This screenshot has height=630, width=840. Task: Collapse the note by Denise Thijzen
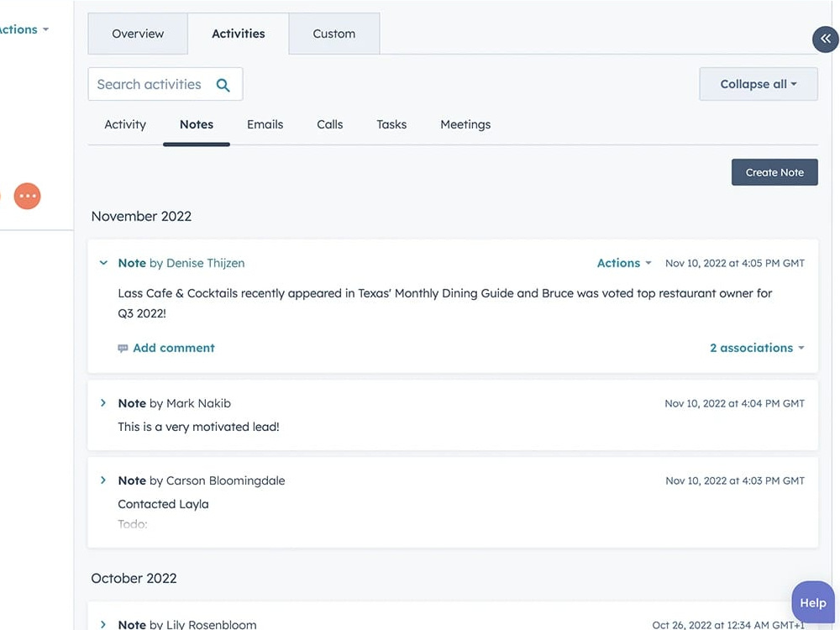[103, 263]
